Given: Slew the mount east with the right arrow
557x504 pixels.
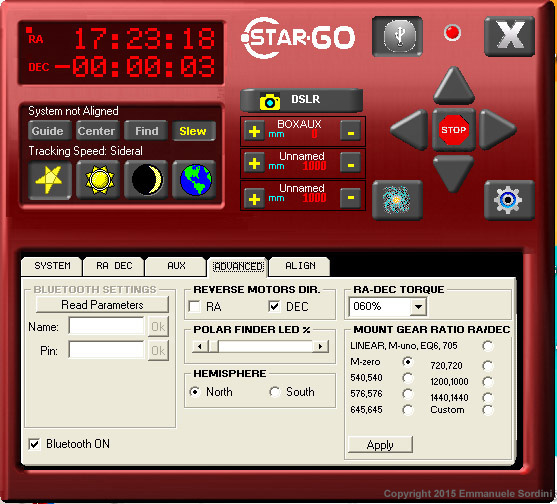Looking at the screenshot, I should point(498,130).
